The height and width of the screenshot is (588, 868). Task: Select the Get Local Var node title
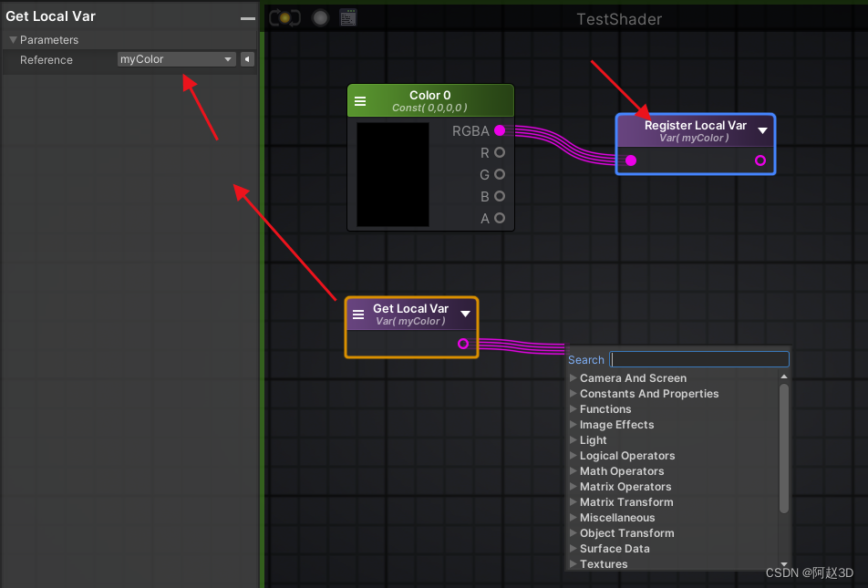click(x=410, y=308)
